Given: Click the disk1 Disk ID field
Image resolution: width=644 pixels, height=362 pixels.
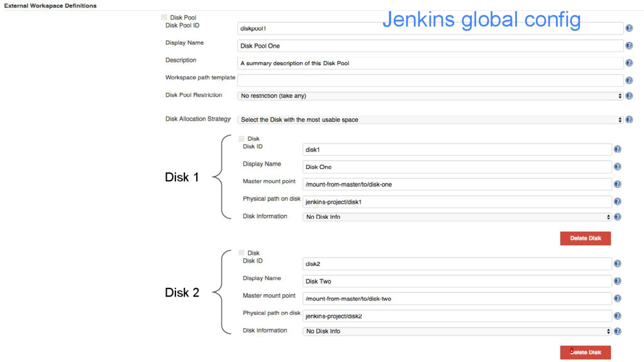Looking at the screenshot, I should point(457,150).
